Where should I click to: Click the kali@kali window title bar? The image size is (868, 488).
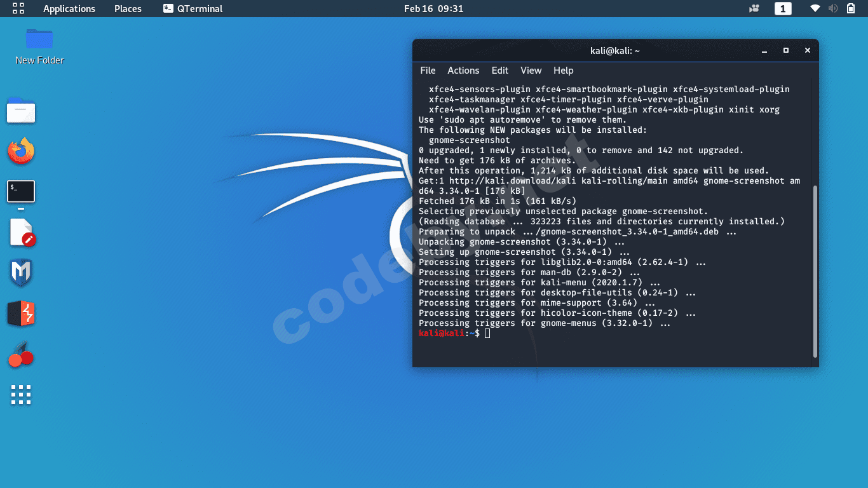tap(615, 50)
